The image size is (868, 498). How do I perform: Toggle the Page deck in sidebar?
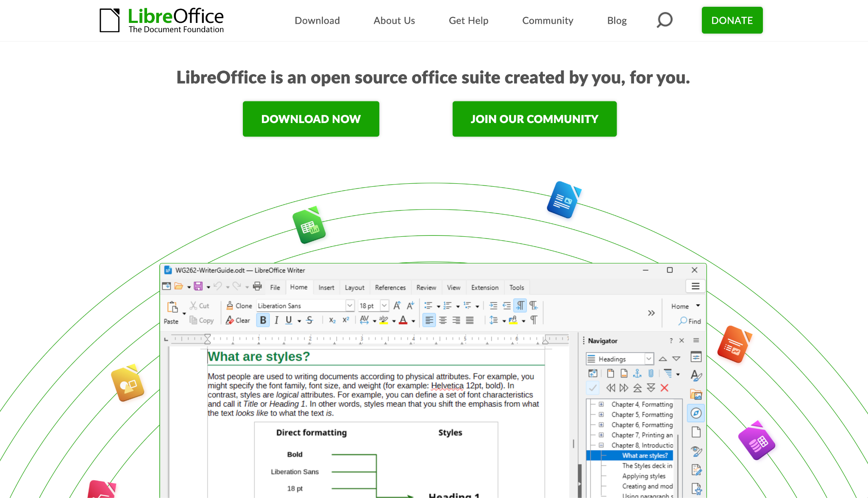click(x=696, y=432)
